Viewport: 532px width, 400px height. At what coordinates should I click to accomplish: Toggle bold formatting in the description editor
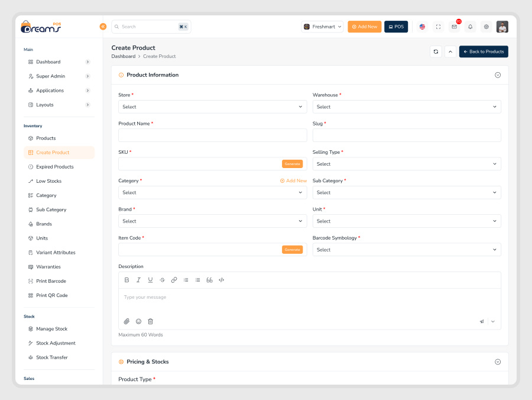coord(126,279)
